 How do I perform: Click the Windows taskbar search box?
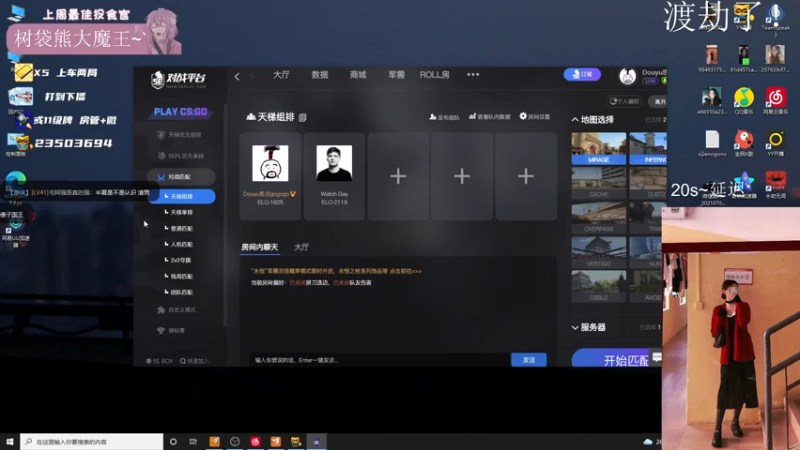click(x=92, y=441)
